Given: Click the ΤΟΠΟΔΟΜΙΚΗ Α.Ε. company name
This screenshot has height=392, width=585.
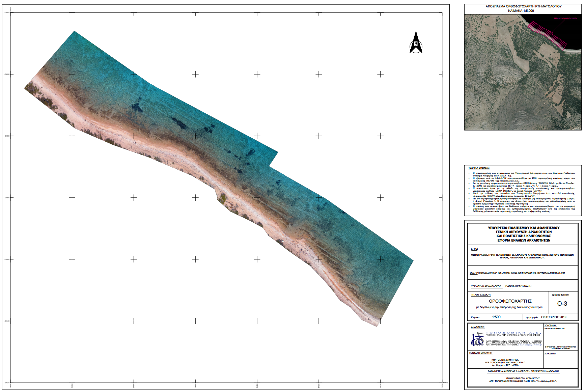Looking at the screenshot, I should click(x=513, y=333).
